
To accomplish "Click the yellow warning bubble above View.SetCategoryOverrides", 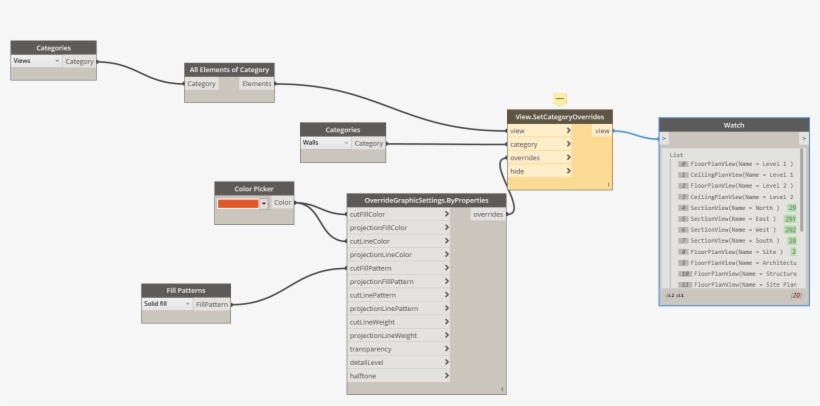I will (x=559, y=99).
